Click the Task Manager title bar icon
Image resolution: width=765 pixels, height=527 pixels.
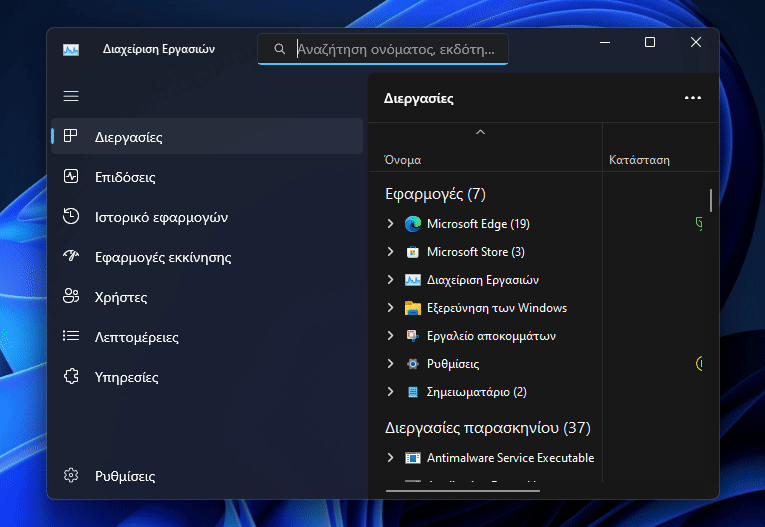(x=71, y=49)
